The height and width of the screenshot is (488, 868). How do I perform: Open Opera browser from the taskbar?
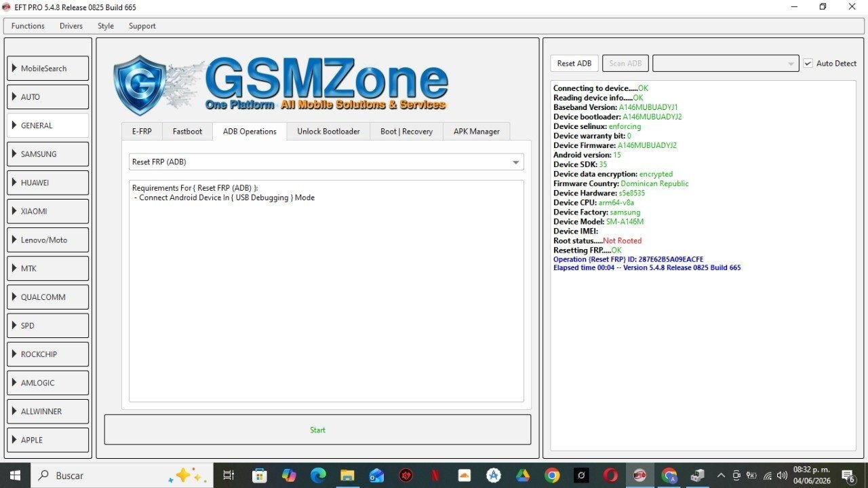[610, 475]
